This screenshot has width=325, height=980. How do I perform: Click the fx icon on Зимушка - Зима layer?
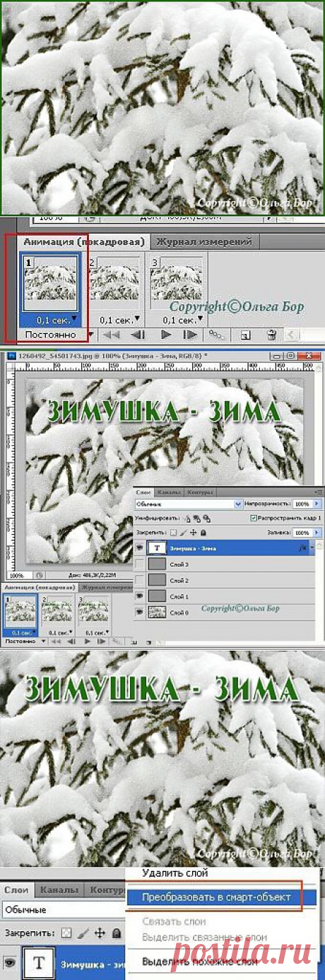(x=302, y=548)
